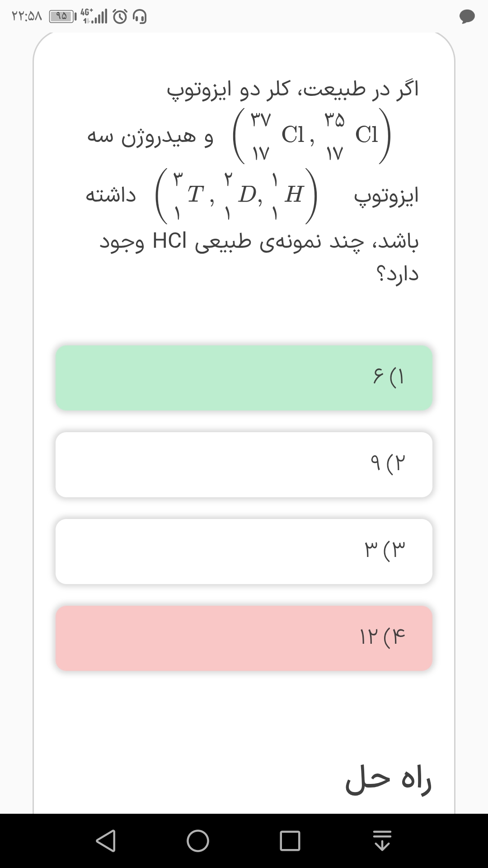Tap the headset status bar icon

click(x=140, y=17)
